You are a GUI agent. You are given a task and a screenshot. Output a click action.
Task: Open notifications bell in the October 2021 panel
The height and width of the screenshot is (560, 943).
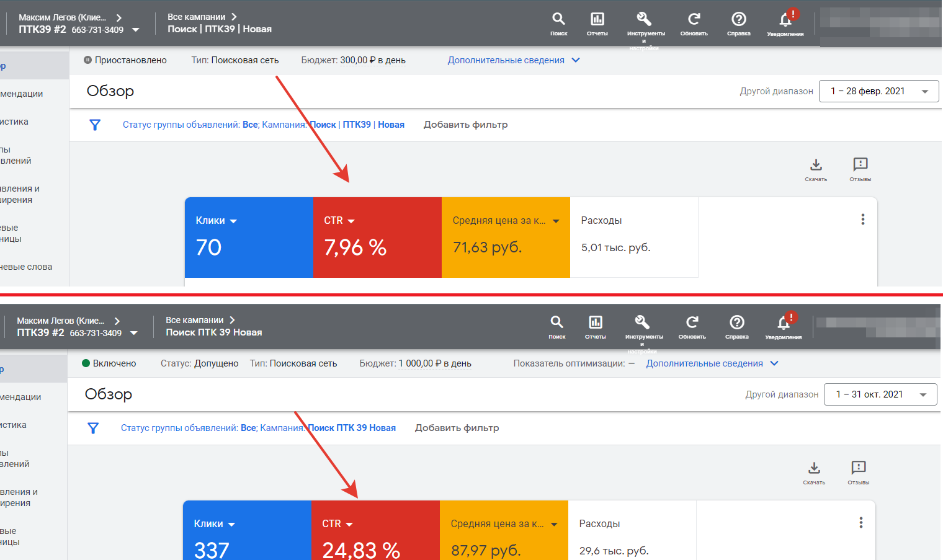tap(784, 323)
